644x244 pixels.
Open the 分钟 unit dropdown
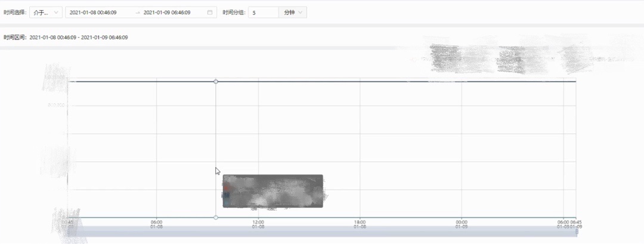[x=293, y=13]
